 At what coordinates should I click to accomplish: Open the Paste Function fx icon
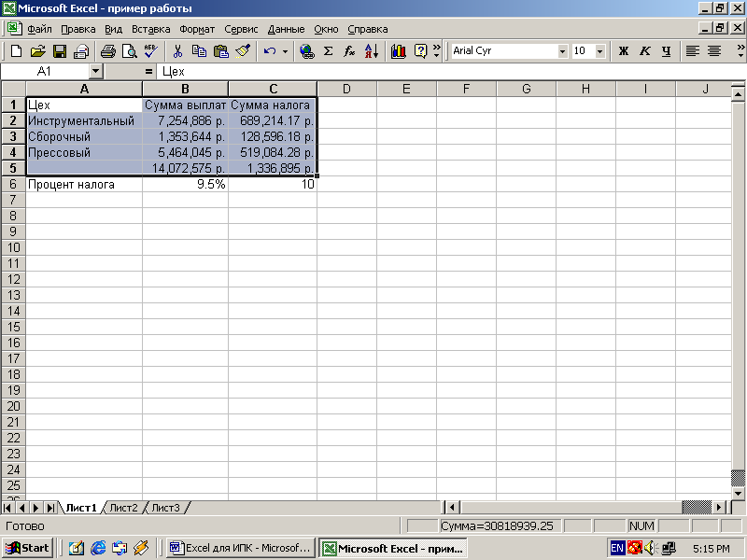(x=349, y=51)
